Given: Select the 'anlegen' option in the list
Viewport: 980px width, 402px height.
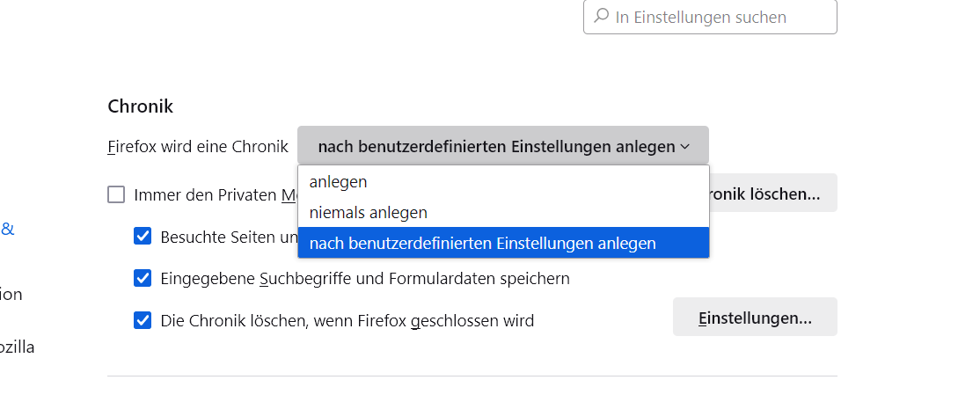Looking at the screenshot, I should click(339, 181).
